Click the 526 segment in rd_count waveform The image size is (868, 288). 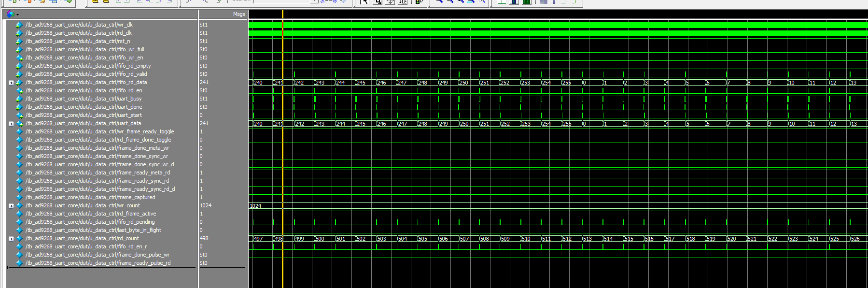pyautogui.click(x=858, y=239)
